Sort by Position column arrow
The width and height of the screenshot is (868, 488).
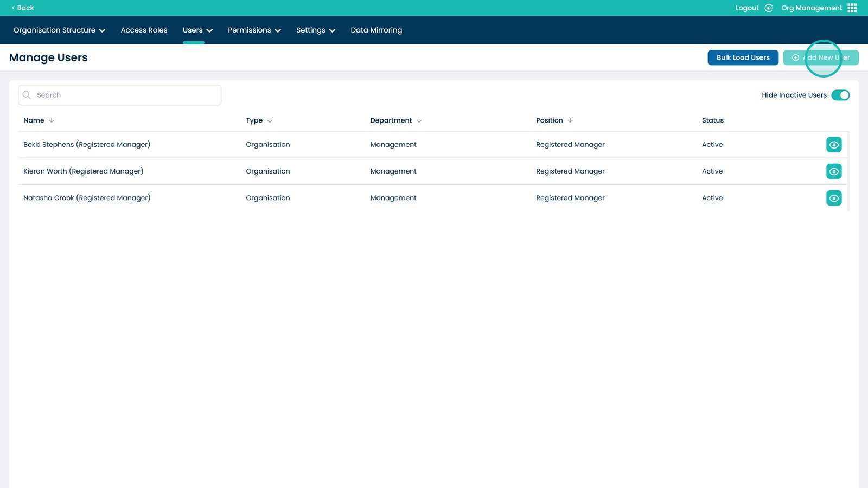click(570, 120)
